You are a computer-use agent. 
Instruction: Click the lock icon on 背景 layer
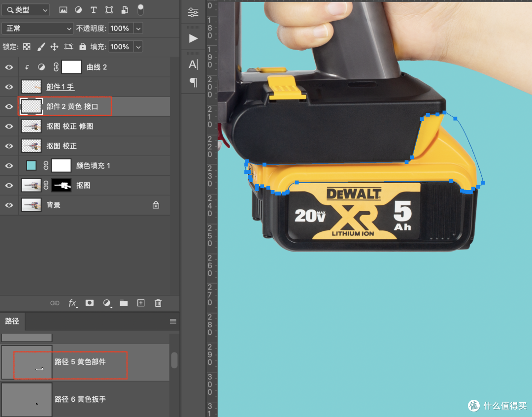point(156,205)
